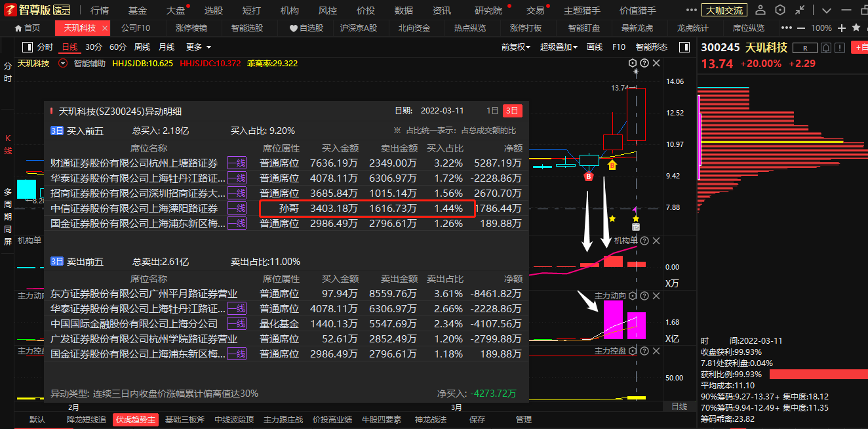Image resolution: width=868 pixels, height=429 pixels.
Task: Click the 画线 drawing button
Action: tap(595, 47)
